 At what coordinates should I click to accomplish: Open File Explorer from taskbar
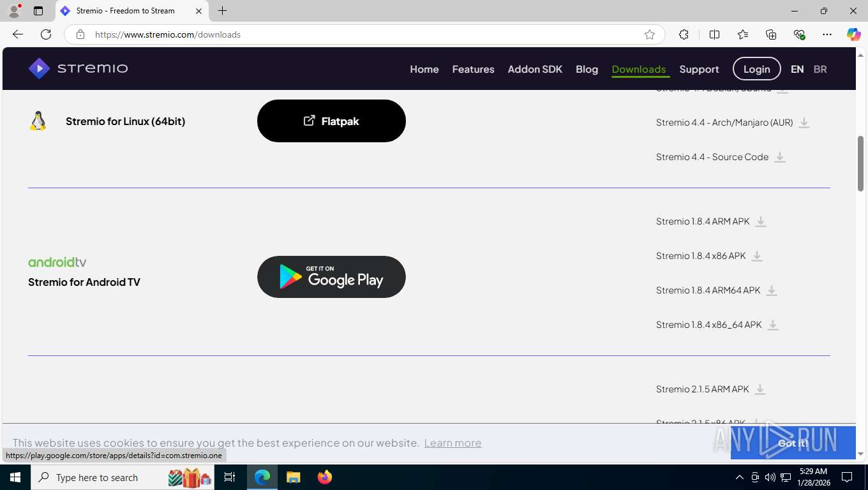pos(293,477)
